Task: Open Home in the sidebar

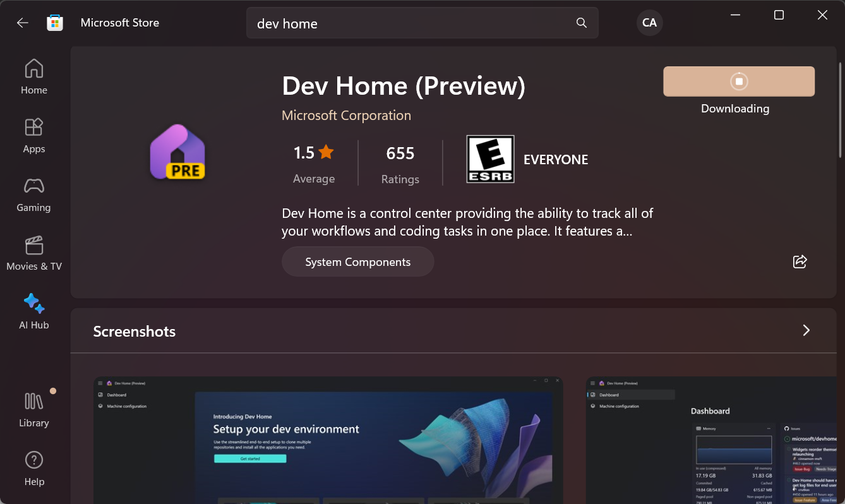Action: [x=34, y=77]
